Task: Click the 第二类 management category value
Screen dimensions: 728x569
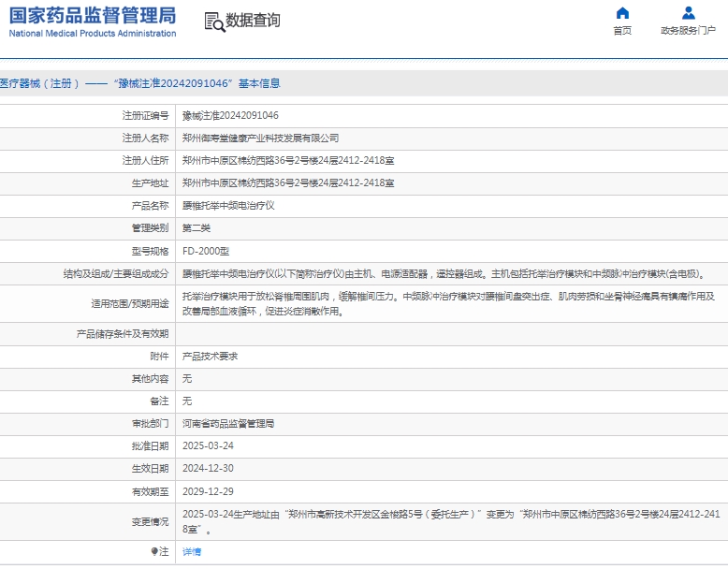Action: coord(197,228)
